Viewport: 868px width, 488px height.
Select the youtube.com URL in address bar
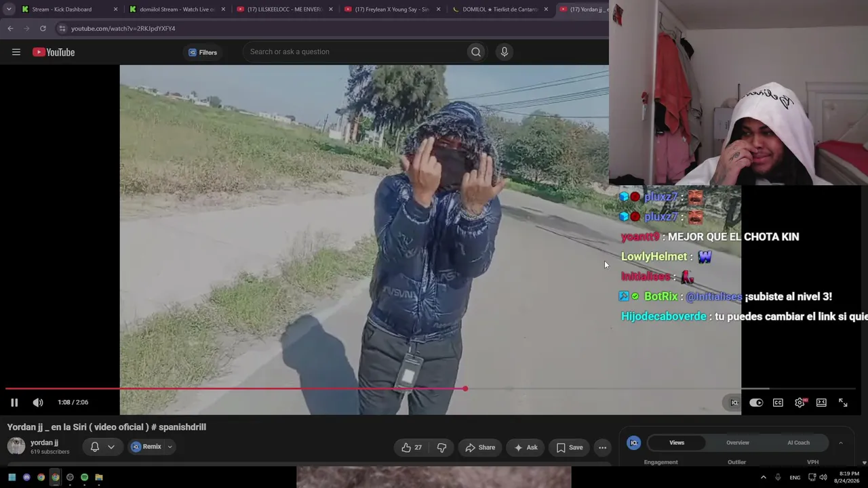click(123, 28)
